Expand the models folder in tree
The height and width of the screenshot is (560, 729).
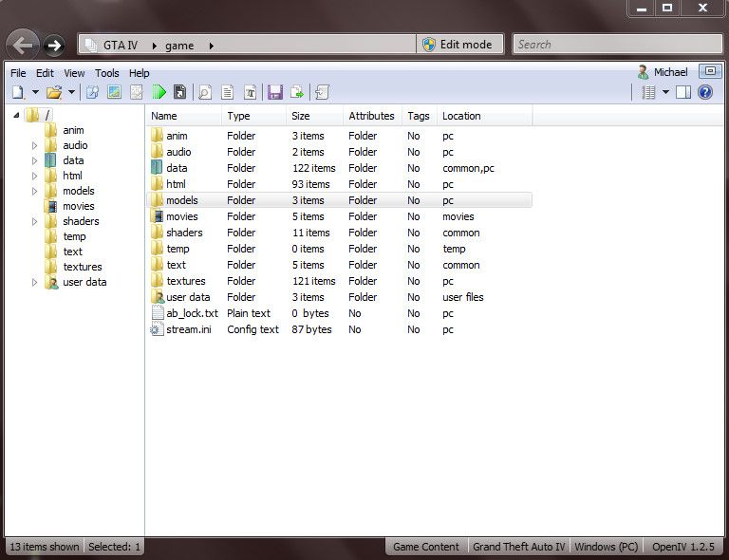click(x=34, y=191)
